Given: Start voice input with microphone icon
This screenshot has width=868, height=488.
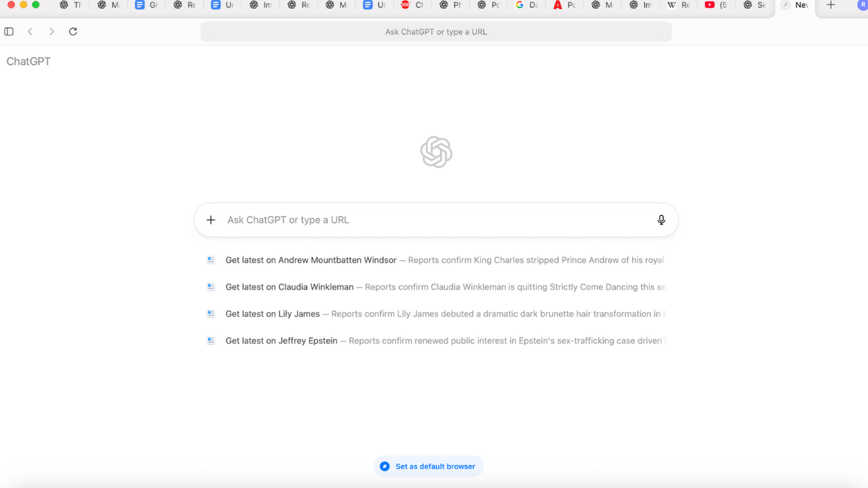Looking at the screenshot, I should click(661, 220).
